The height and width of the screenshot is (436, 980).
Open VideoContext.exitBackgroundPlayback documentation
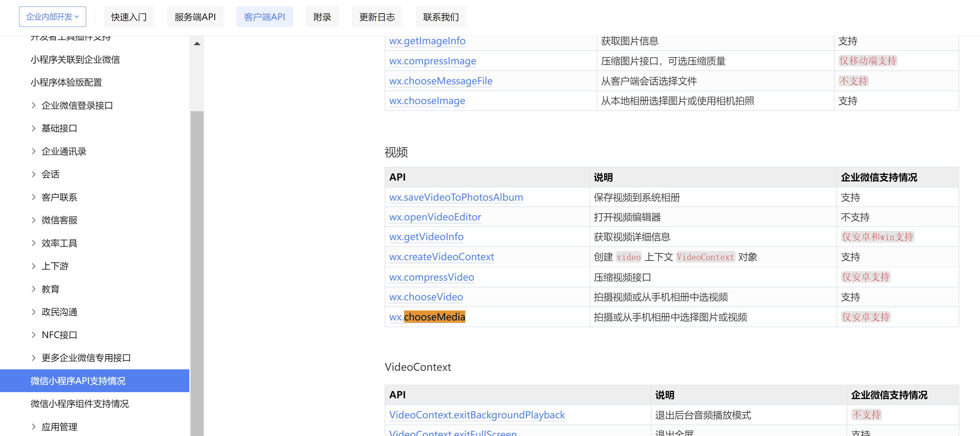pyautogui.click(x=477, y=415)
